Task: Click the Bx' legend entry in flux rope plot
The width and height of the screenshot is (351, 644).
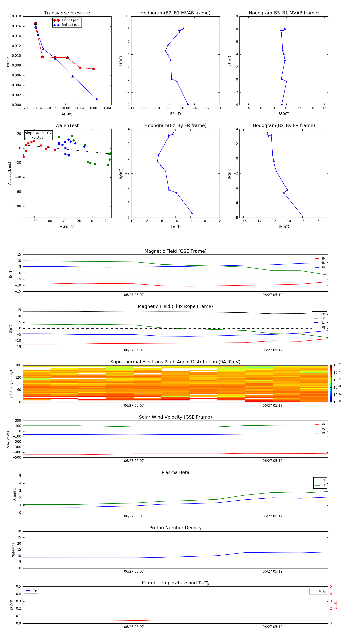Action: click(320, 314)
